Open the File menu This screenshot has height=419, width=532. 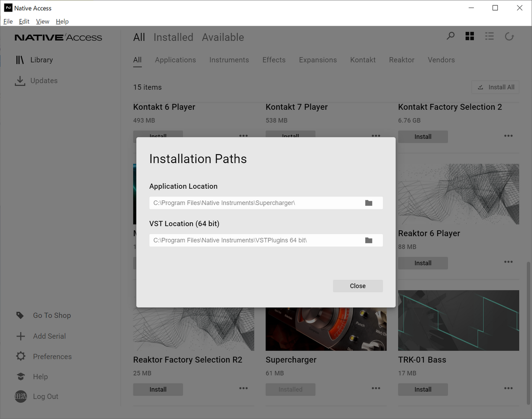coord(8,21)
